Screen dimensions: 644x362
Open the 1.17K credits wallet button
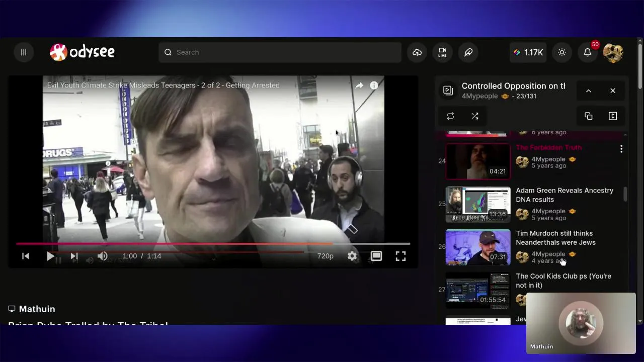[x=528, y=52]
